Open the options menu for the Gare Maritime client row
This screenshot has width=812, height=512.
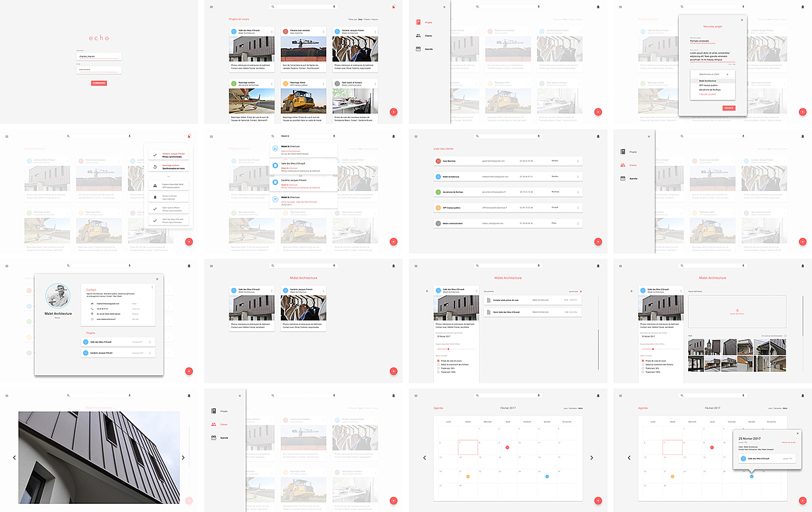[x=578, y=161]
